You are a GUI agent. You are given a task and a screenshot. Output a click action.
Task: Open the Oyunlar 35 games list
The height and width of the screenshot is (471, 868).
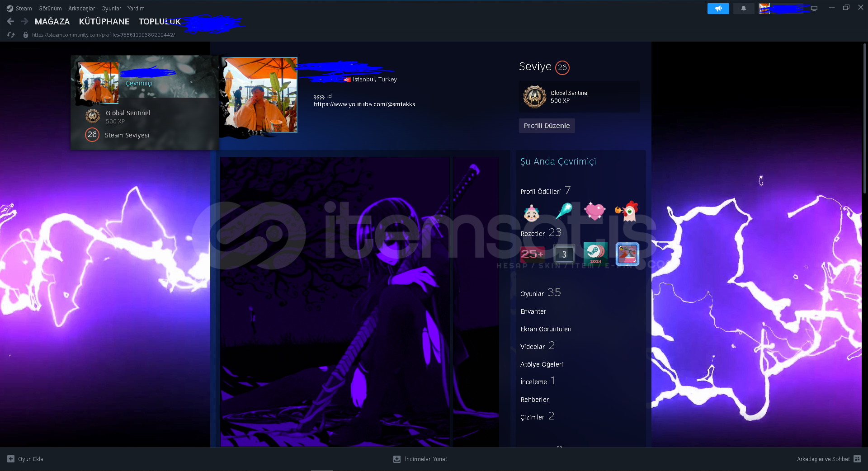(541, 293)
